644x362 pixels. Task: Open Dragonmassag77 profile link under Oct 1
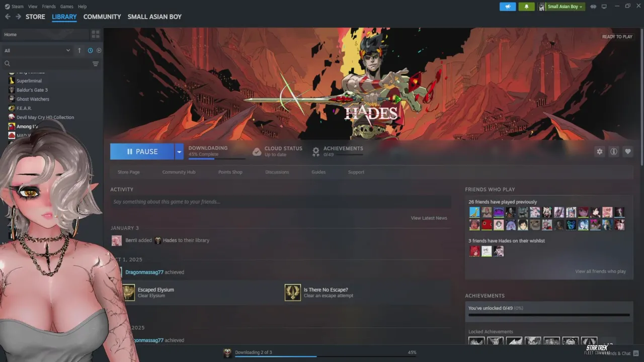pyautogui.click(x=144, y=272)
